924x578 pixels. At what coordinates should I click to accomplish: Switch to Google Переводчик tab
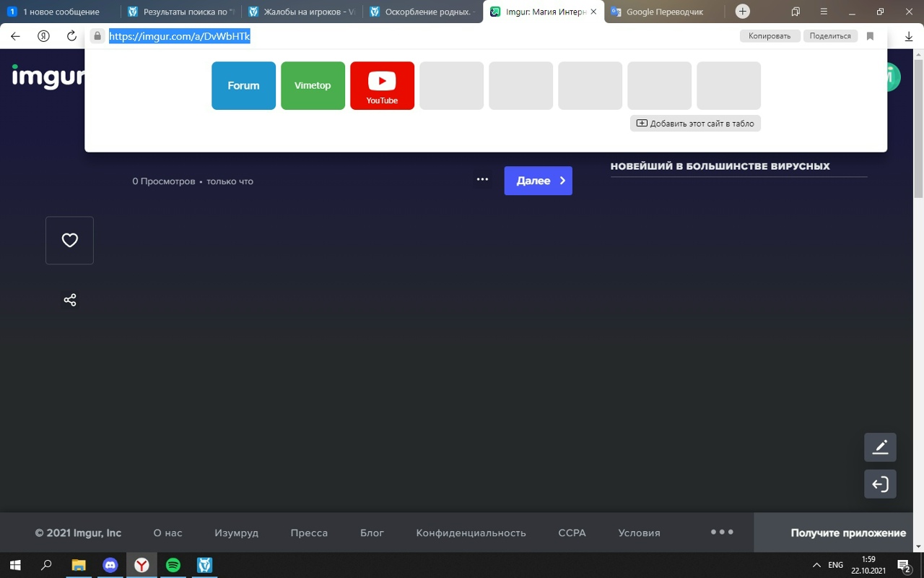click(x=664, y=12)
